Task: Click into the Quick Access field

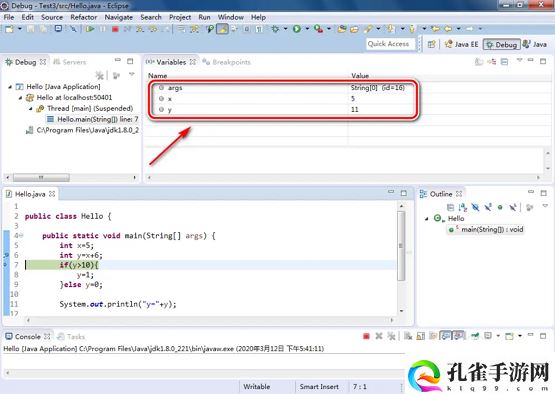Action: click(x=390, y=44)
